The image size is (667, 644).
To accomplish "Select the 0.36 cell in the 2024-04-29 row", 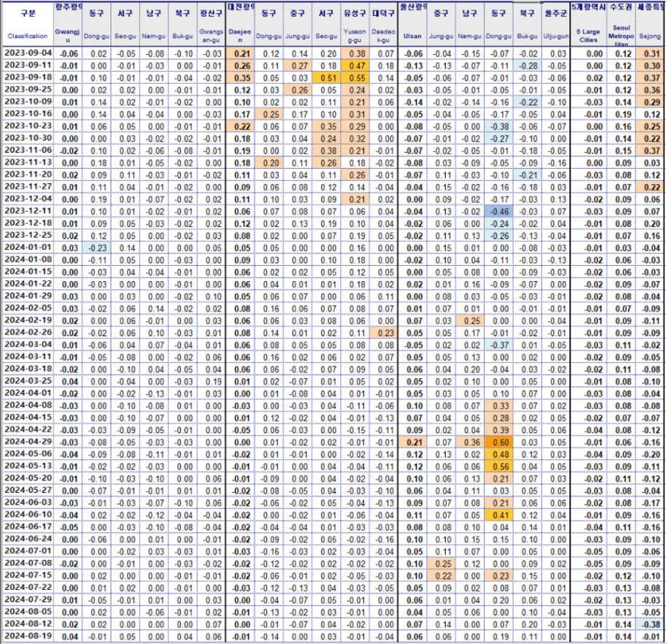I will click(470, 442).
